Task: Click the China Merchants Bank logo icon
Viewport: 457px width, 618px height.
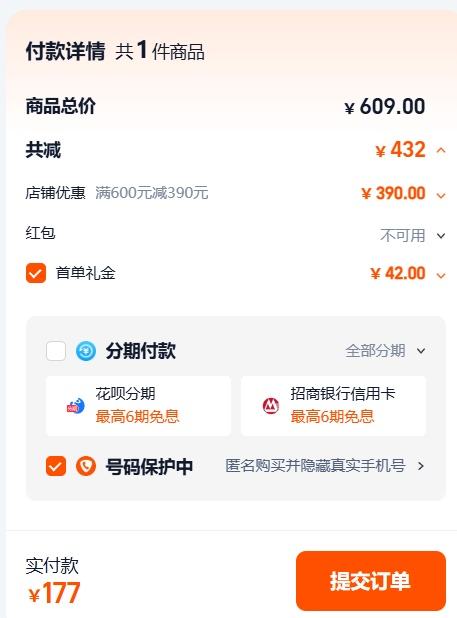Action: pos(271,406)
